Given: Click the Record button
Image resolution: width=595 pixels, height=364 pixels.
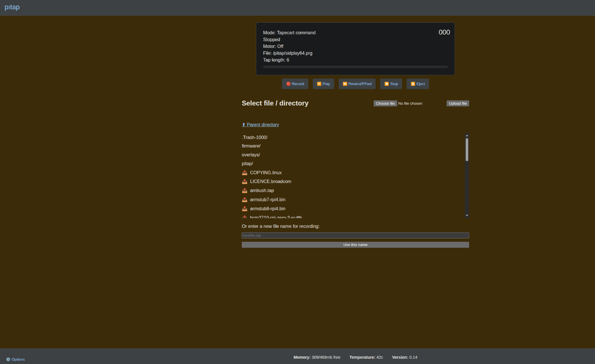Looking at the screenshot, I should click(295, 84).
